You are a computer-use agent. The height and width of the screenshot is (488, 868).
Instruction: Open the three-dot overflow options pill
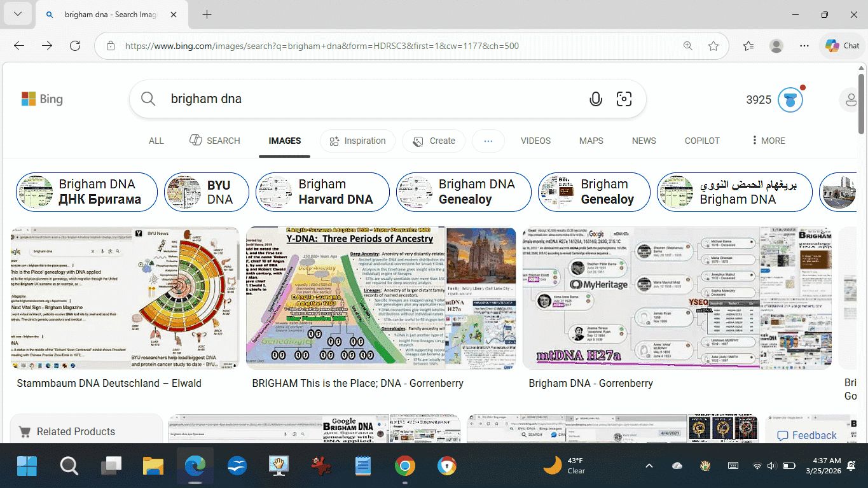pyautogui.click(x=488, y=141)
